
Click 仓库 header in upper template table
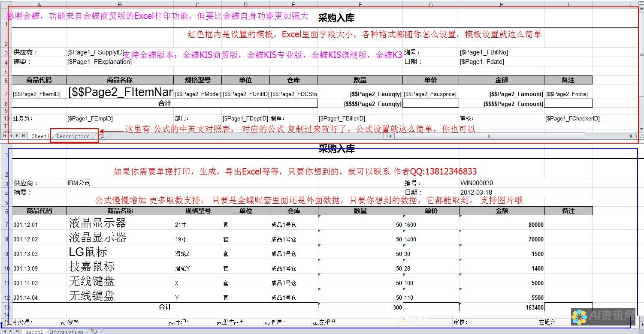(x=294, y=80)
